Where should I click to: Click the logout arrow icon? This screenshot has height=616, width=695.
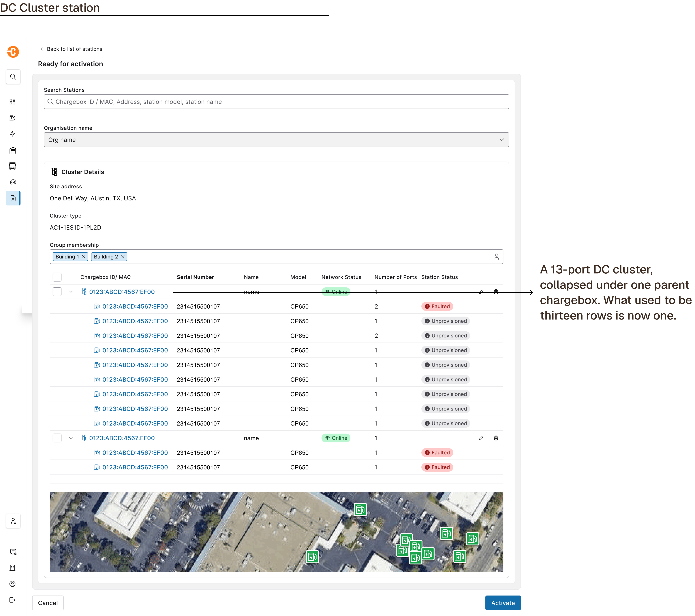coord(13,600)
